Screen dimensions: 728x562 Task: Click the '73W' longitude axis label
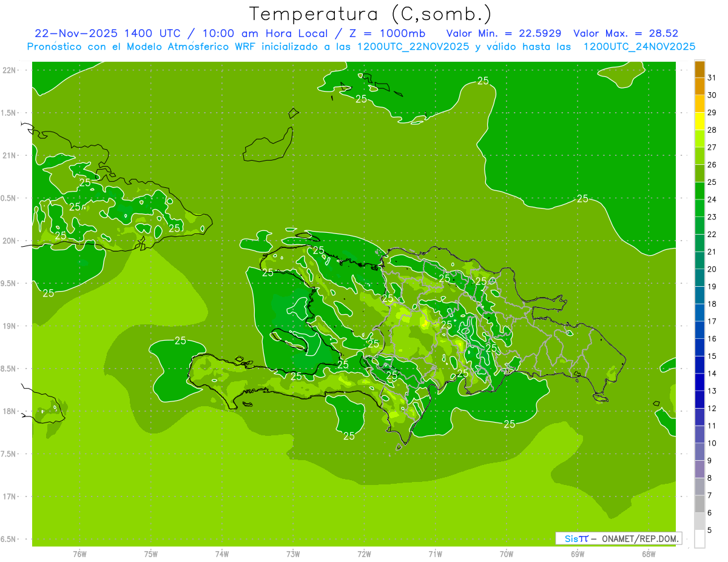point(293,554)
